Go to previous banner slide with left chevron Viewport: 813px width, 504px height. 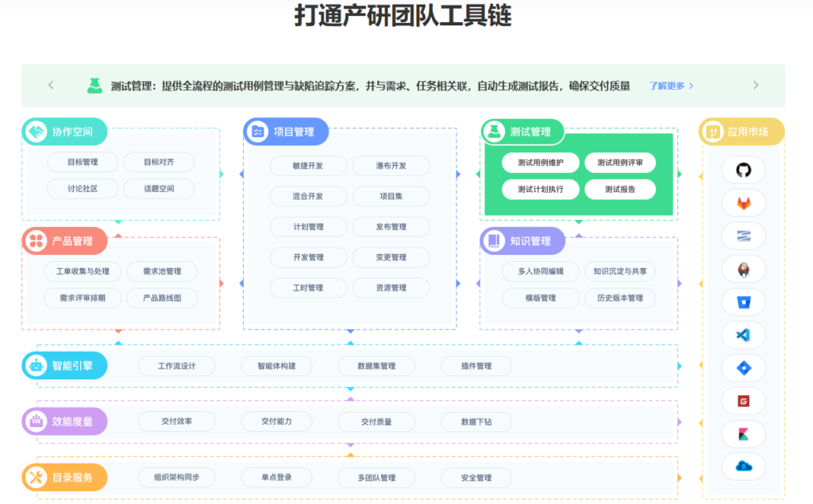point(51,85)
